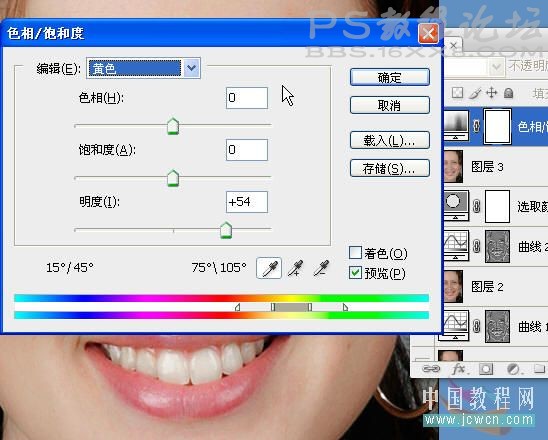548x440 pixels.
Task: Select layer named 图层 2
Action: (x=487, y=287)
